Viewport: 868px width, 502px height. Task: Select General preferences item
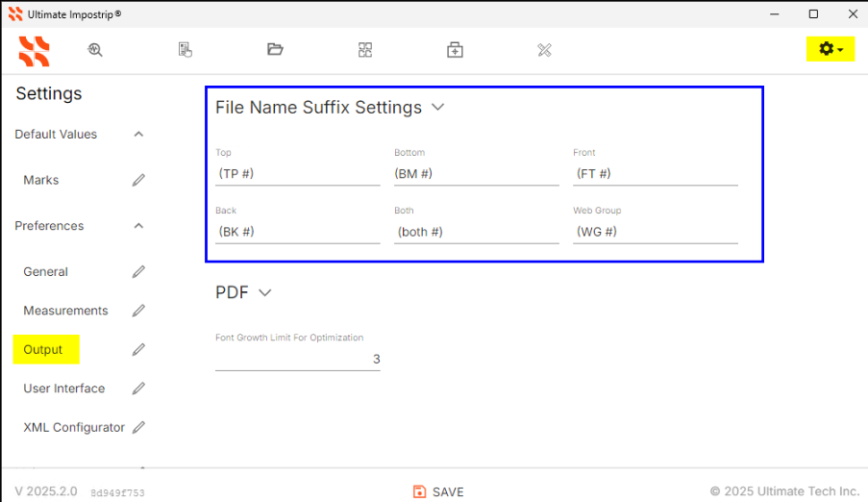click(45, 271)
